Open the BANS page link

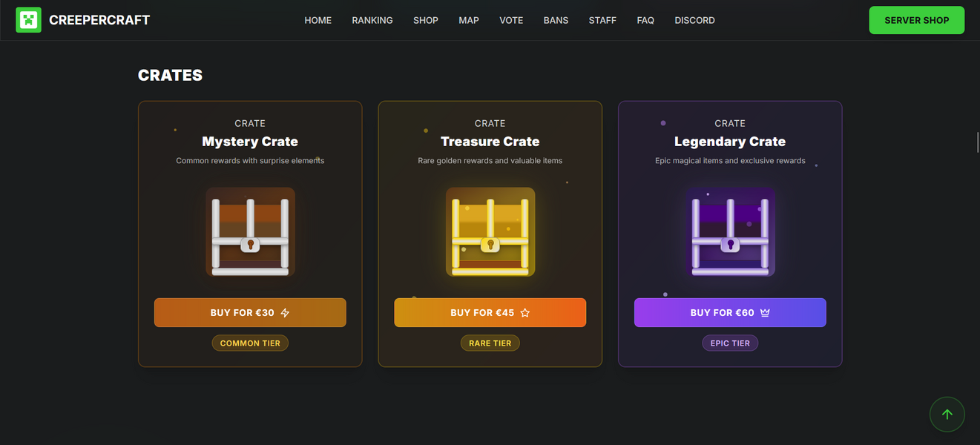click(x=556, y=20)
